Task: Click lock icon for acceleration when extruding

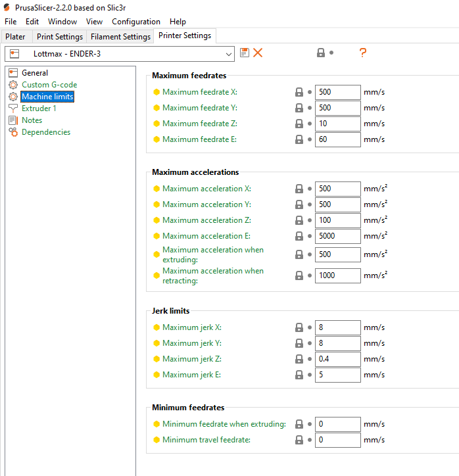Action: (x=299, y=254)
